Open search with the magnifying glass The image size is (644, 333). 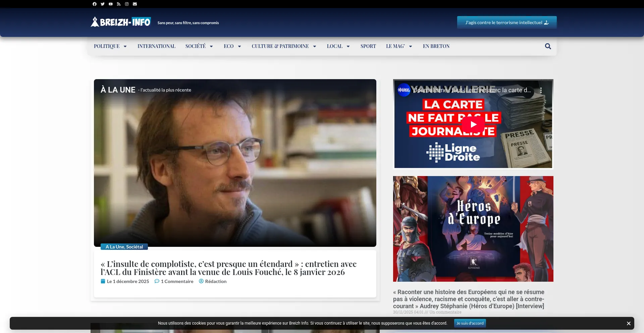pyautogui.click(x=548, y=46)
